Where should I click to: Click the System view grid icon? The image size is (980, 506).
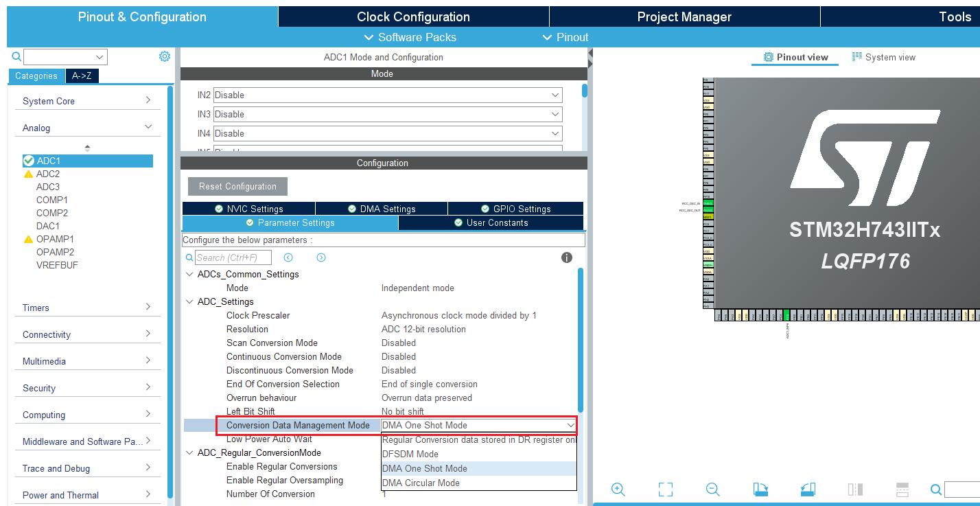[x=857, y=56]
